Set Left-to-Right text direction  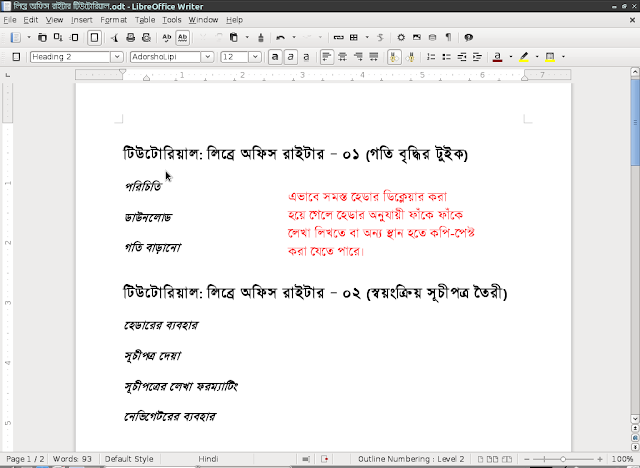point(394,57)
